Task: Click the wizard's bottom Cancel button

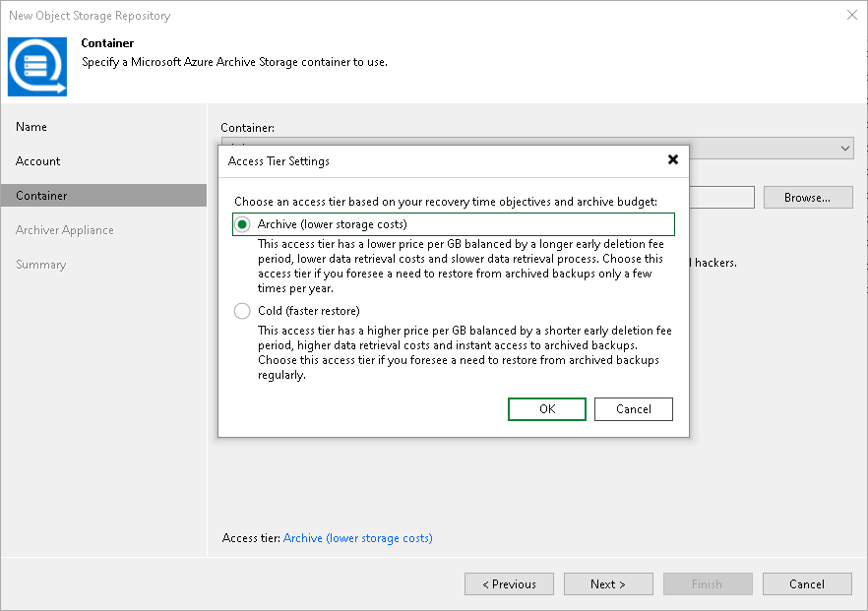Action: pyautogui.click(x=807, y=583)
